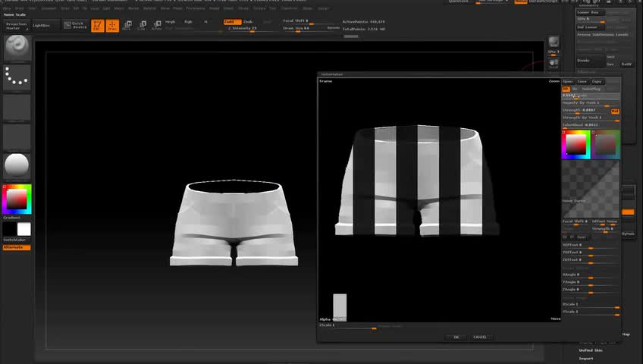Open the Quick Sketch tool
Viewport: 643px width, 364px height.
pos(77,26)
